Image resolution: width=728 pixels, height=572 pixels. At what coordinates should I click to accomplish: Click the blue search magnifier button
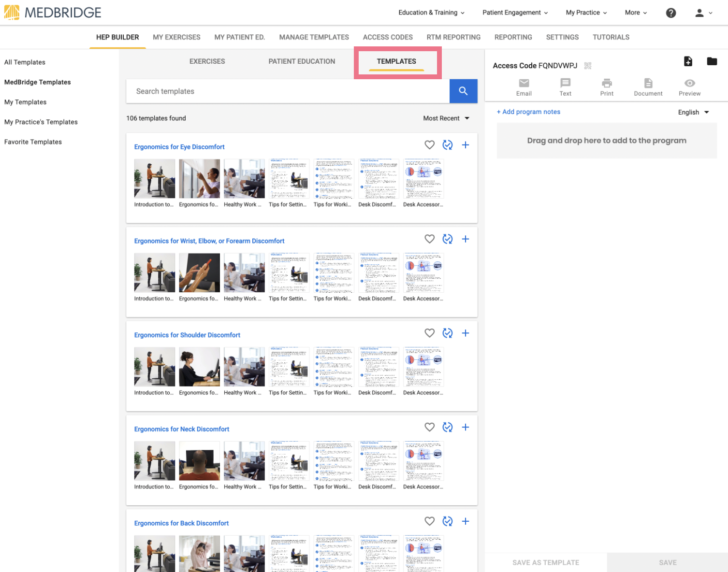point(463,91)
